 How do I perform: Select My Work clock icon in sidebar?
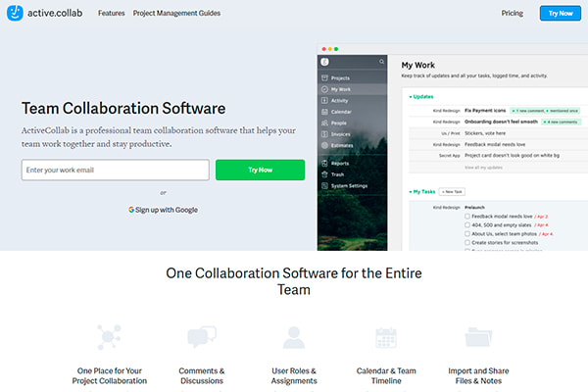point(324,89)
